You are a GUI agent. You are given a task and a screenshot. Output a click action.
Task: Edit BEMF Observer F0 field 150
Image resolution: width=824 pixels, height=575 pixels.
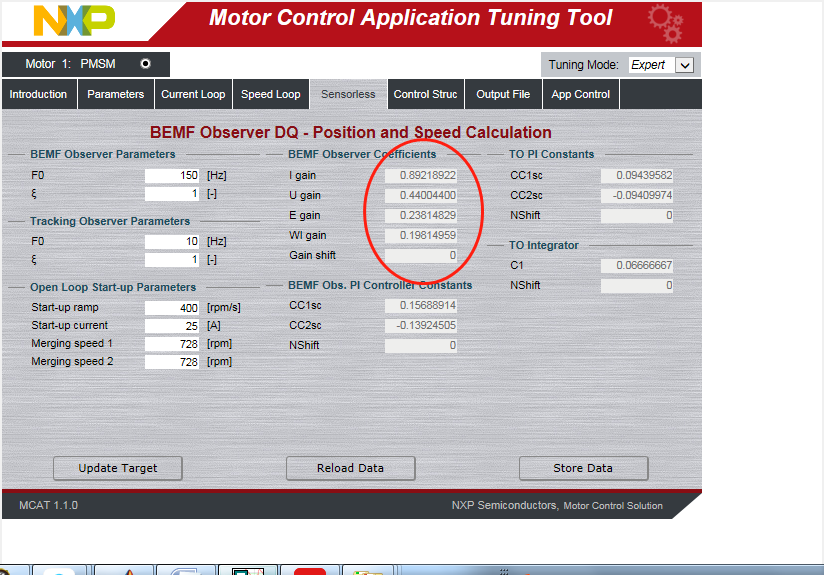172,176
